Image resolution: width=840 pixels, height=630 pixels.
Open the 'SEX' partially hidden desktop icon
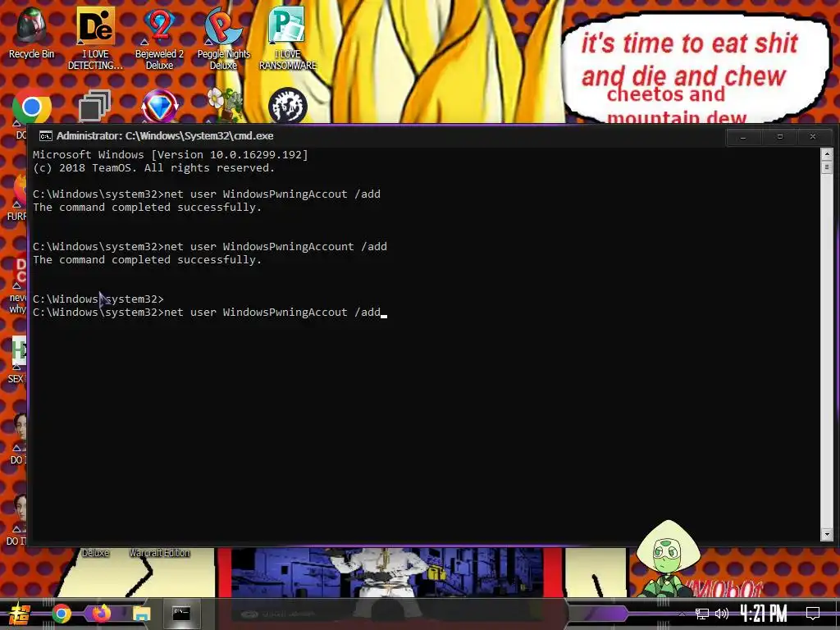click(17, 360)
